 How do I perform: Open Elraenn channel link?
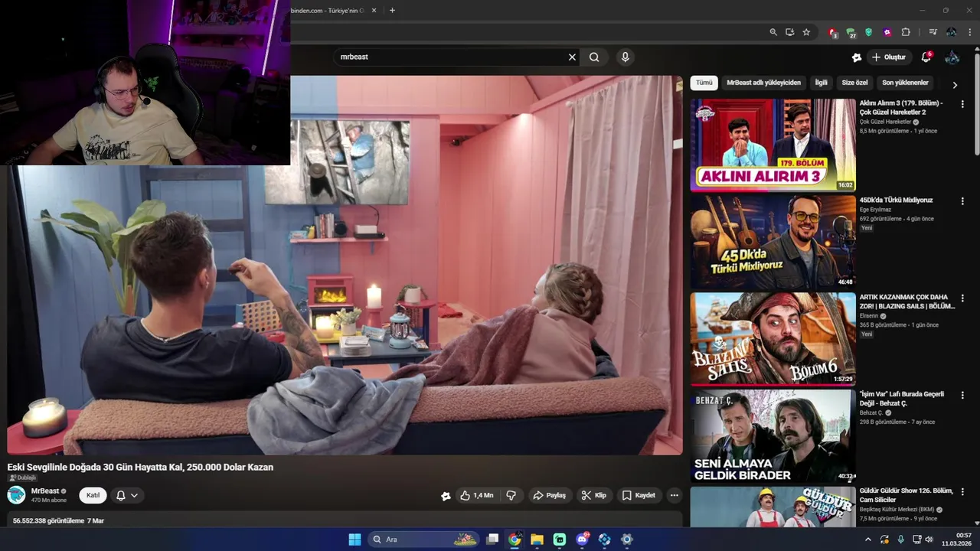[869, 316]
